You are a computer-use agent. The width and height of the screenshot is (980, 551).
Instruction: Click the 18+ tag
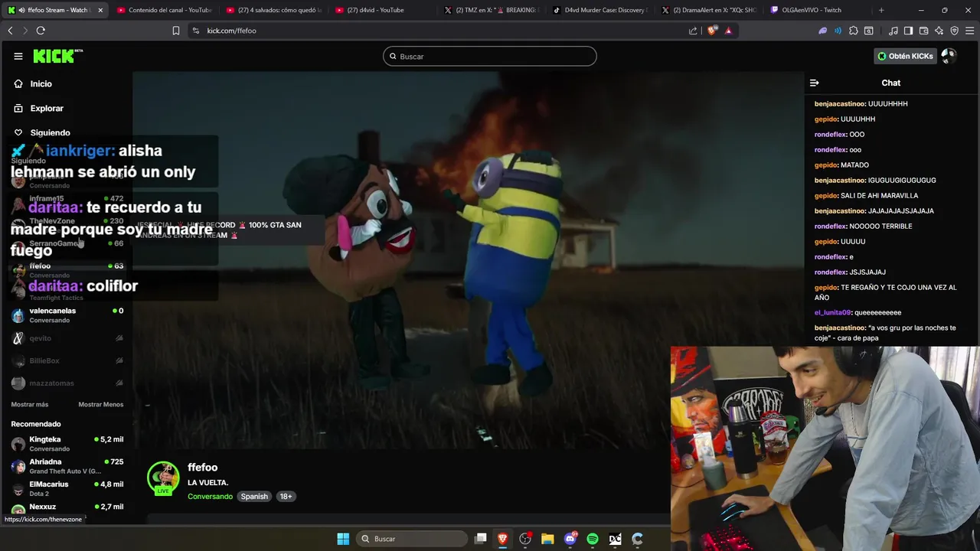286,496
